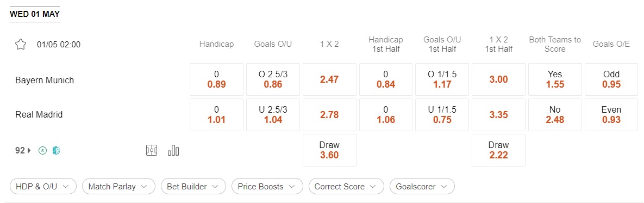Expand the Correct Score dropdown
The image size is (644, 203).
pos(346,186)
